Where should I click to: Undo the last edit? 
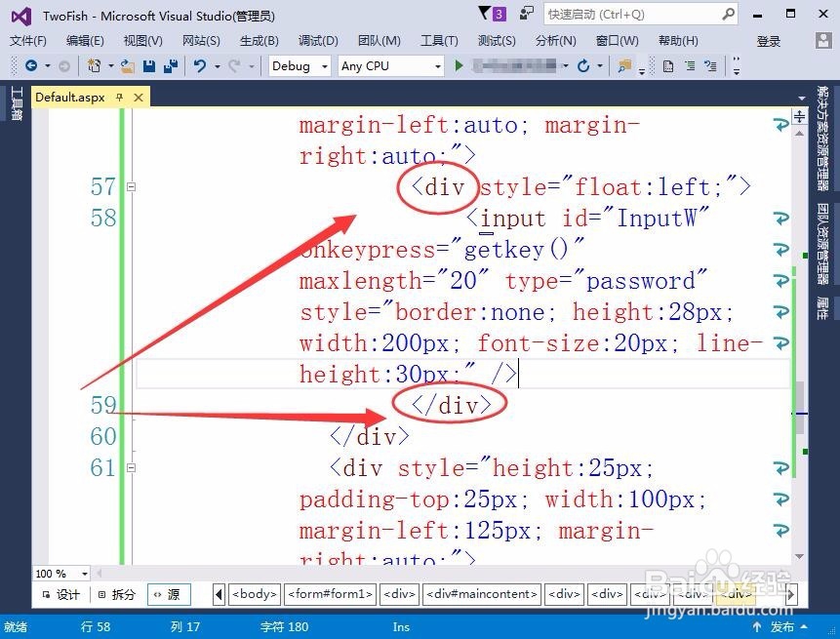pyautogui.click(x=200, y=66)
